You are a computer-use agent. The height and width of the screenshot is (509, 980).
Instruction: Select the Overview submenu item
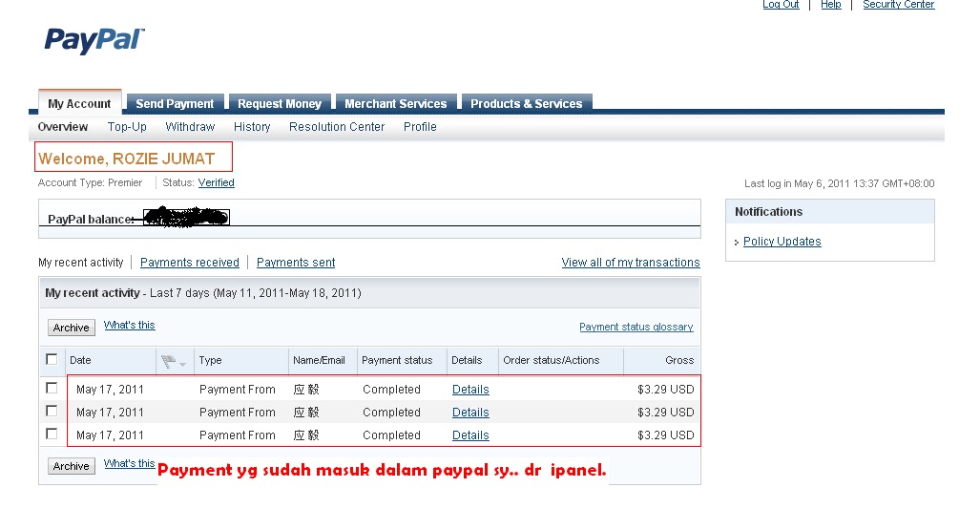(x=62, y=127)
